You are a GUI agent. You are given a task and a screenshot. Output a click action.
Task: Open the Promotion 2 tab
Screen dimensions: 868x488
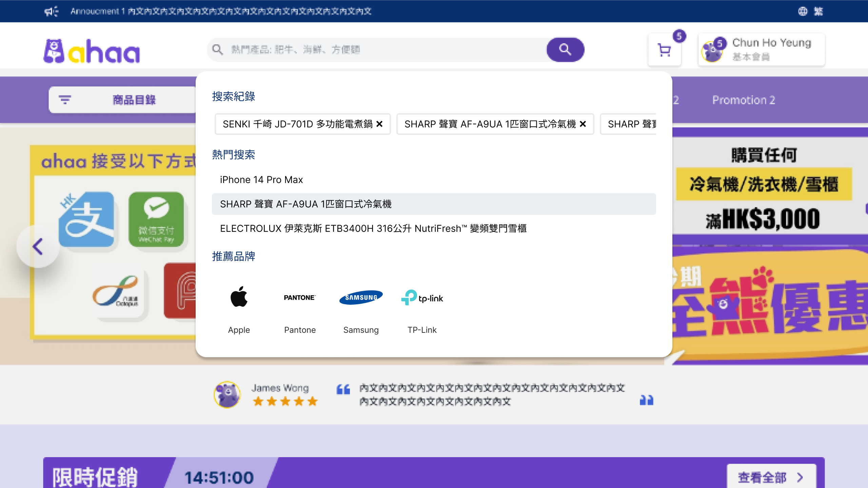click(744, 100)
